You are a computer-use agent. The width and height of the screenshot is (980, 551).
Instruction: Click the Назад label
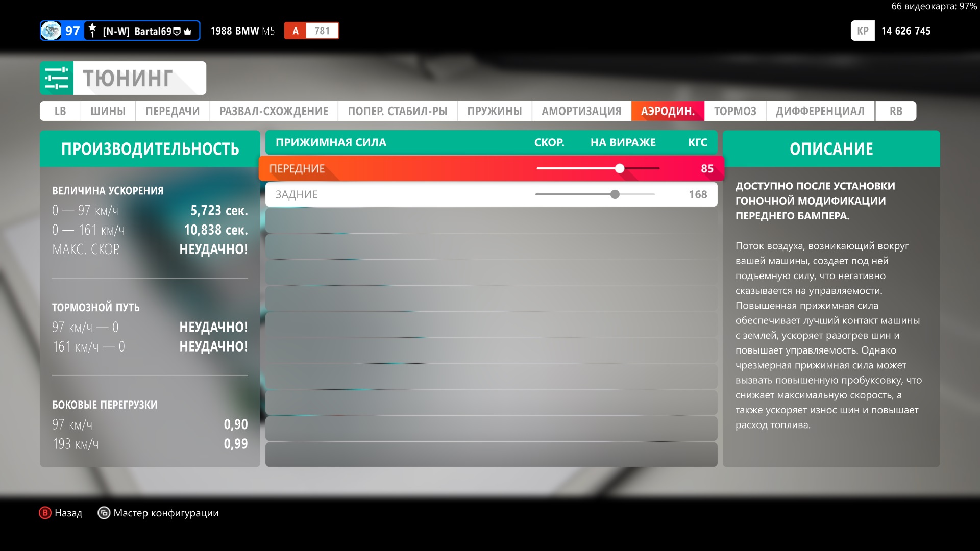point(68,513)
